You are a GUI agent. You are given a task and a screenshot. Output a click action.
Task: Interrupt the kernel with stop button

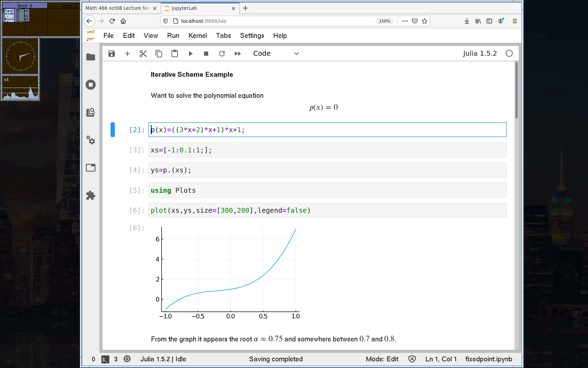tap(206, 54)
